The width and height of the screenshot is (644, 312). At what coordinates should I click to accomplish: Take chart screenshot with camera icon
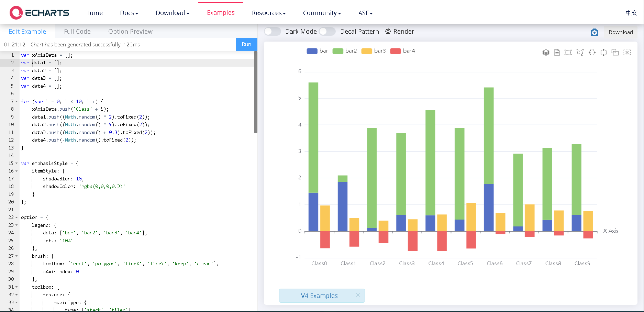(595, 32)
